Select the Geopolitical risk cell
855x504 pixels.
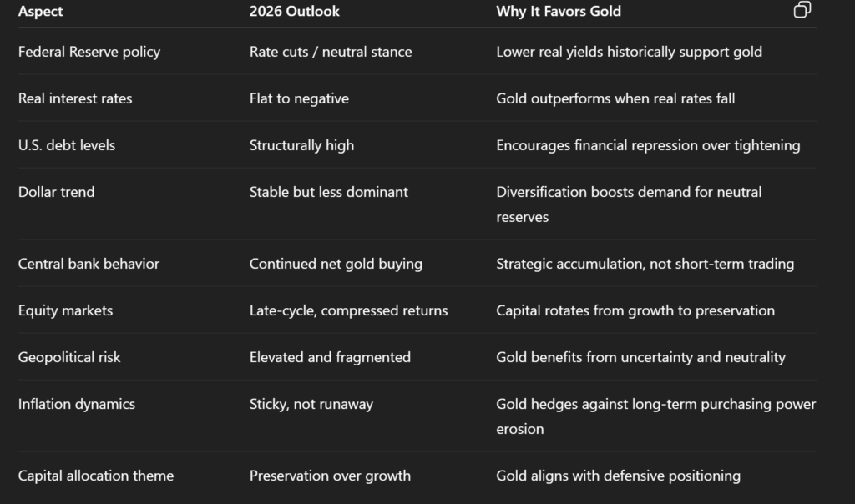click(69, 357)
